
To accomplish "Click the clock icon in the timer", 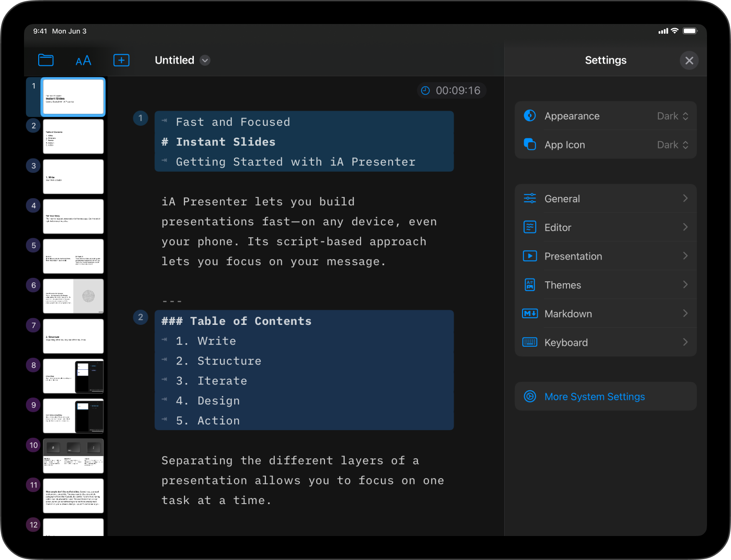I will tap(426, 91).
